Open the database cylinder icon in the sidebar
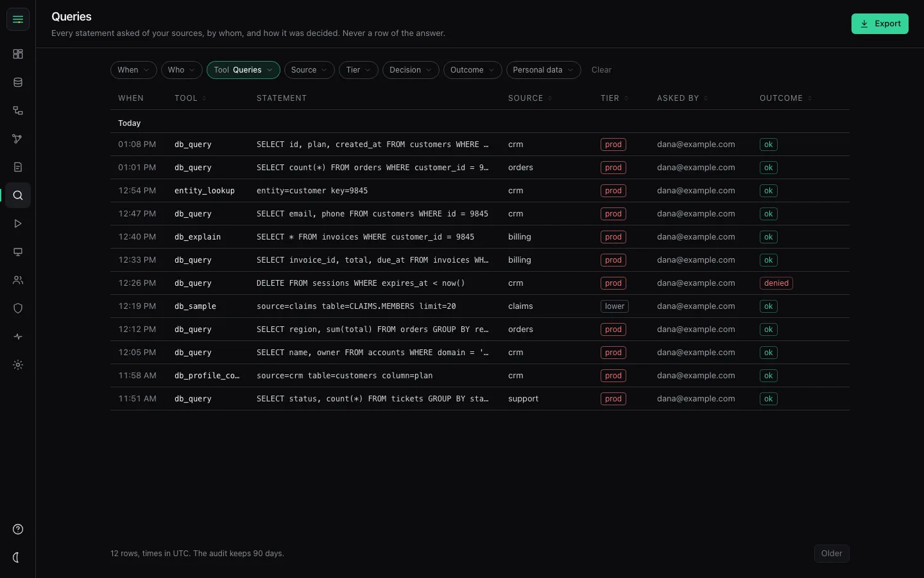Viewport: 924px width, 578px height. [x=18, y=82]
